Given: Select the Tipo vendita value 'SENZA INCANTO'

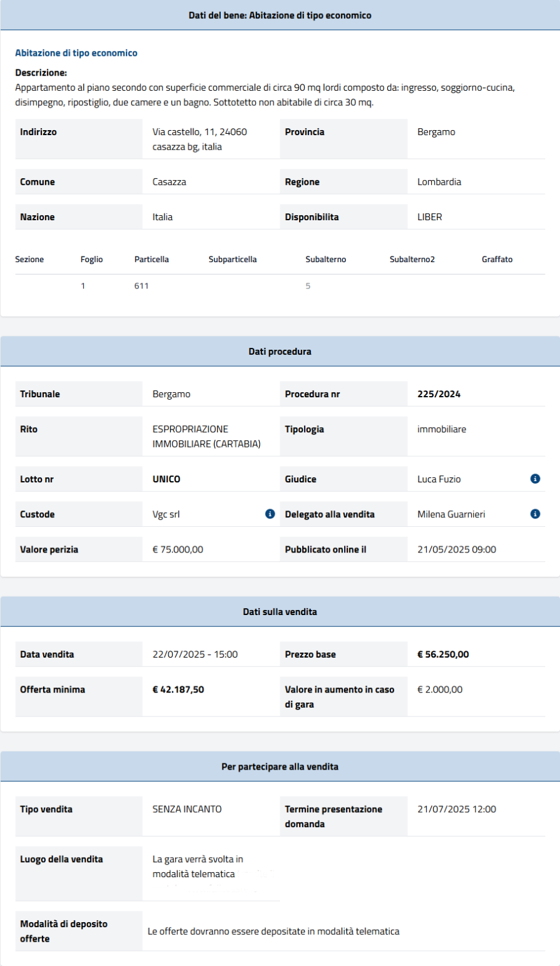Looking at the screenshot, I should 187,809.
